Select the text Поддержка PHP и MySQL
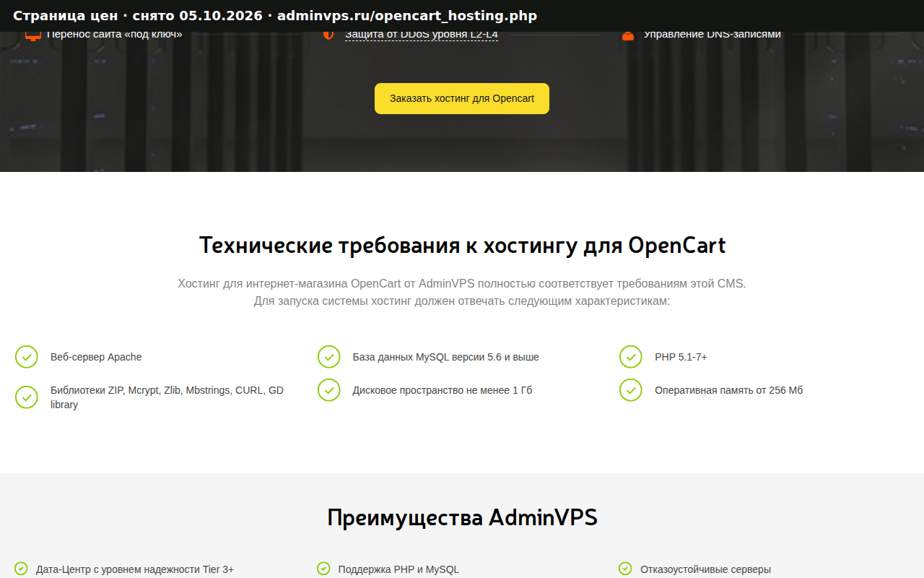The height and width of the screenshot is (578, 924). [398, 569]
